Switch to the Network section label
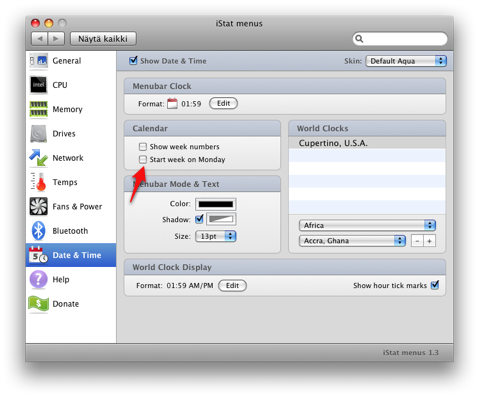The width and height of the screenshot is (479, 397). pos(68,158)
